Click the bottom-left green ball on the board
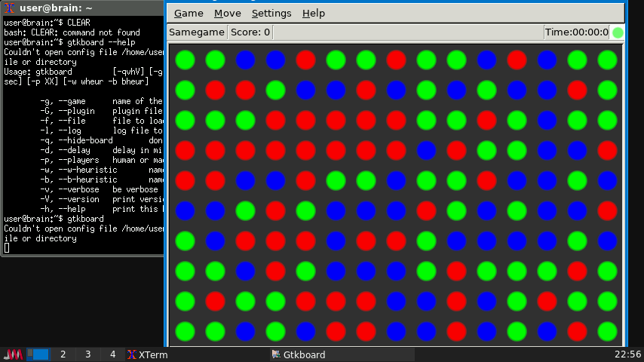 click(185, 331)
